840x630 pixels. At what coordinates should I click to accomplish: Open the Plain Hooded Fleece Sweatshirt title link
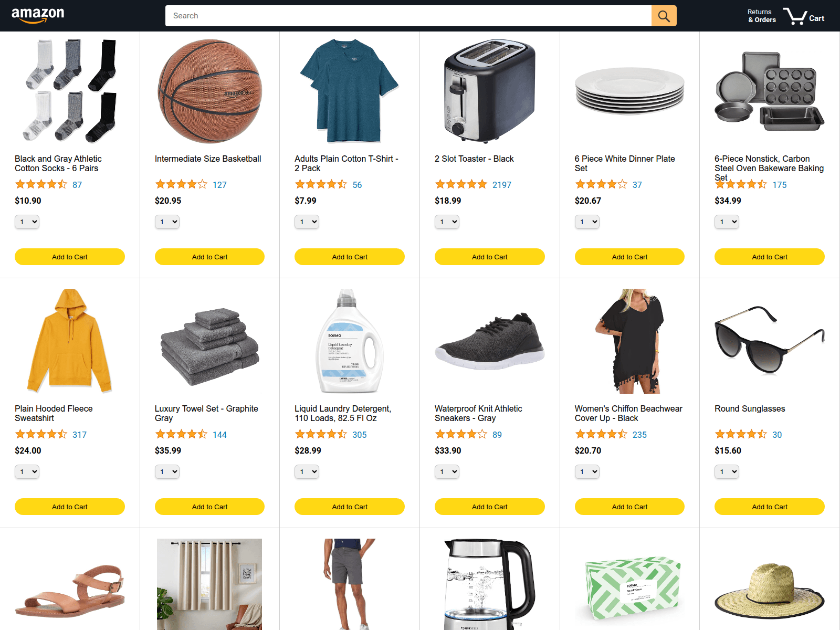[54, 413]
